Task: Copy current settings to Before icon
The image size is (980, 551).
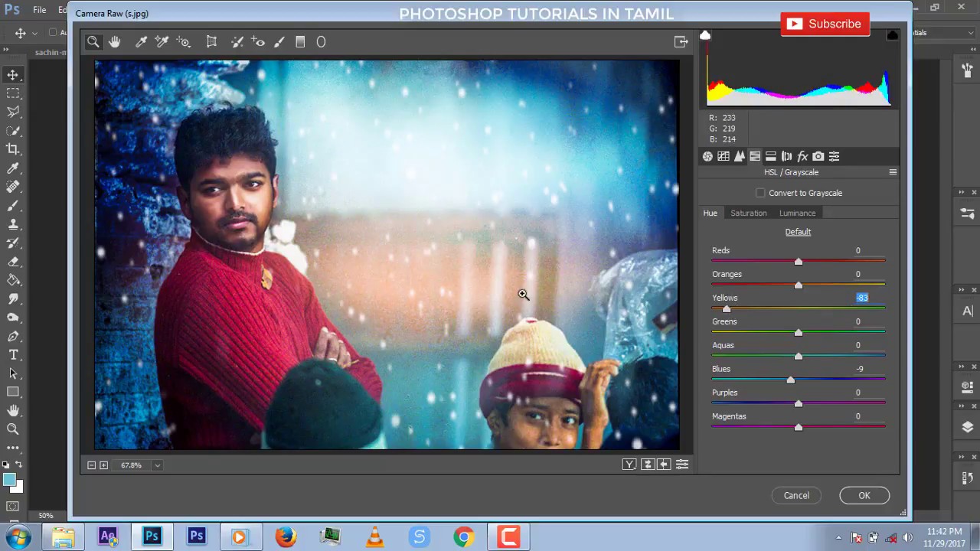Action: click(x=664, y=465)
